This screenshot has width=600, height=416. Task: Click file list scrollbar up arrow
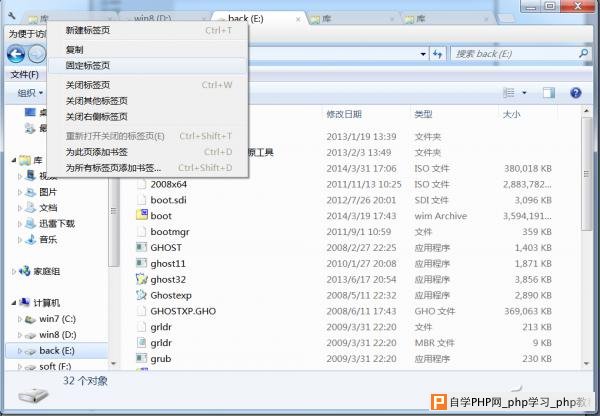586,111
